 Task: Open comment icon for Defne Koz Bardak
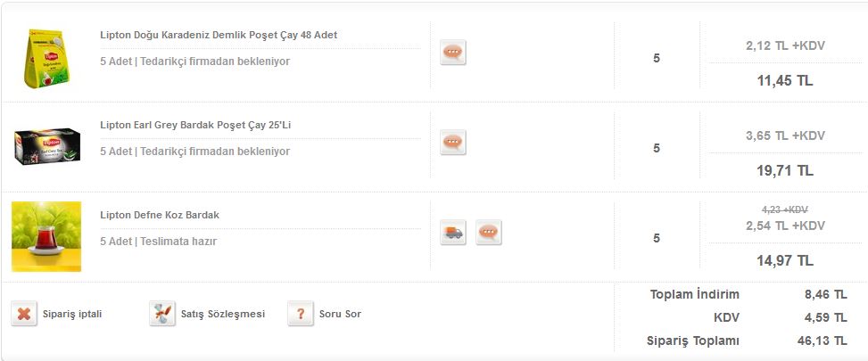click(x=488, y=232)
